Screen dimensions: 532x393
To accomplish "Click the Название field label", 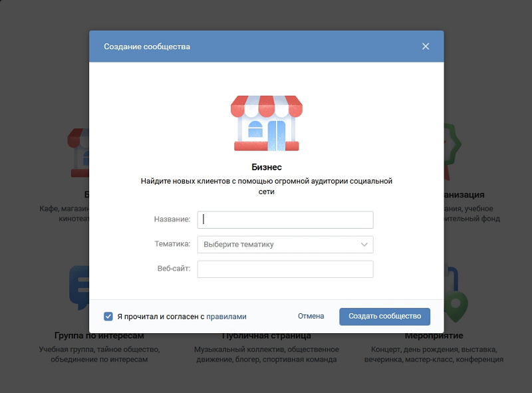I will coord(172,219).
